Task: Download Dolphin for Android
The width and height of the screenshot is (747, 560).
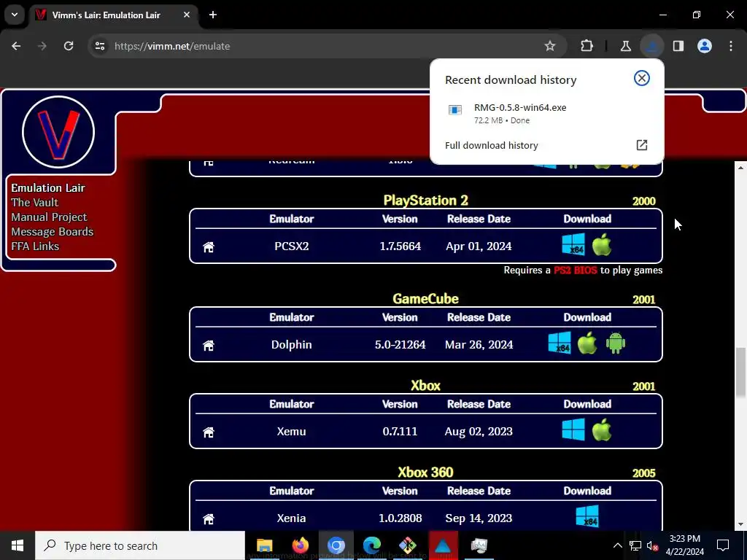Action: 616,343
